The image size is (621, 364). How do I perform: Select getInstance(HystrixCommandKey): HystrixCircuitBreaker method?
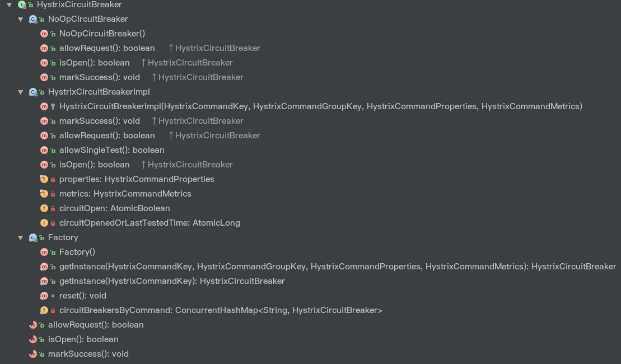[172, 281]
